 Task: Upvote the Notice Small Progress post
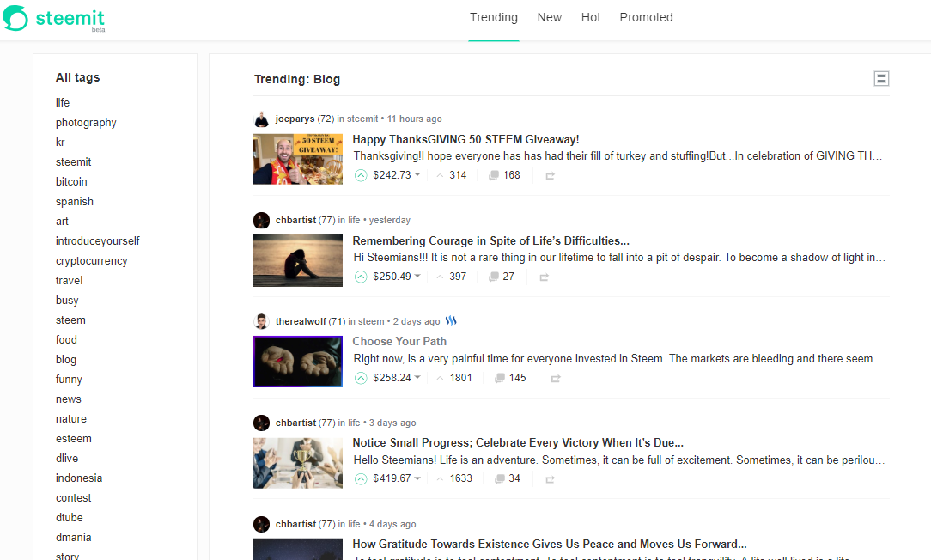(x=361, y=479)
